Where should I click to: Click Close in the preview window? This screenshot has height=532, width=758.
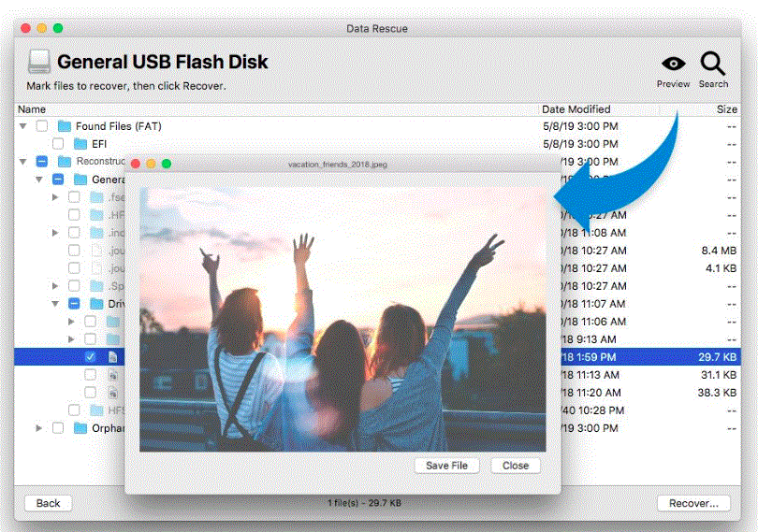click(x=516, y=466)
